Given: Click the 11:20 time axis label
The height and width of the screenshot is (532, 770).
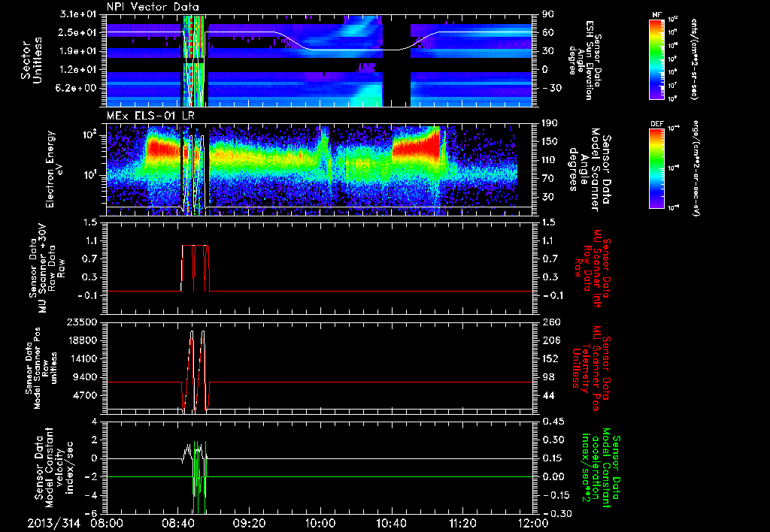Looking at the screenshot, I should coord(462,523).
